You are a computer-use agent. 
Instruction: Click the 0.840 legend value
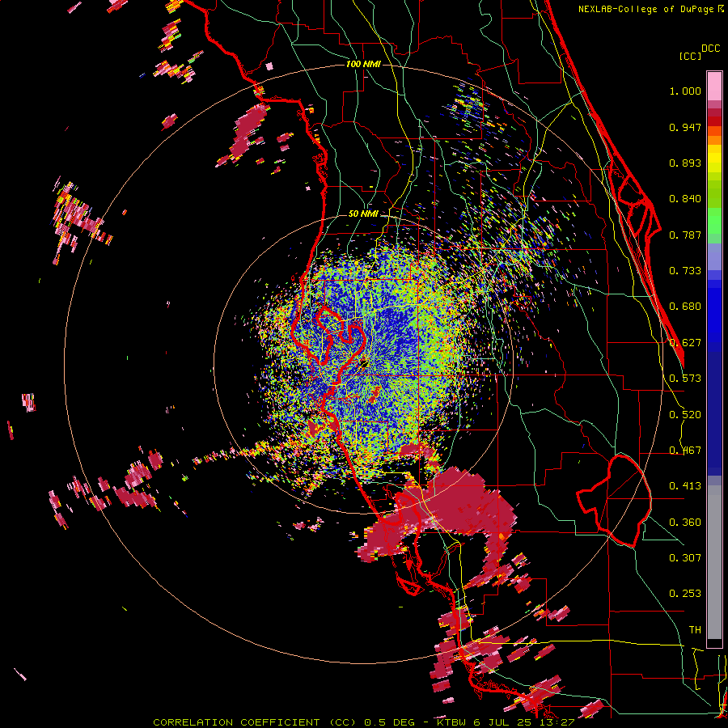coord(685,199)
